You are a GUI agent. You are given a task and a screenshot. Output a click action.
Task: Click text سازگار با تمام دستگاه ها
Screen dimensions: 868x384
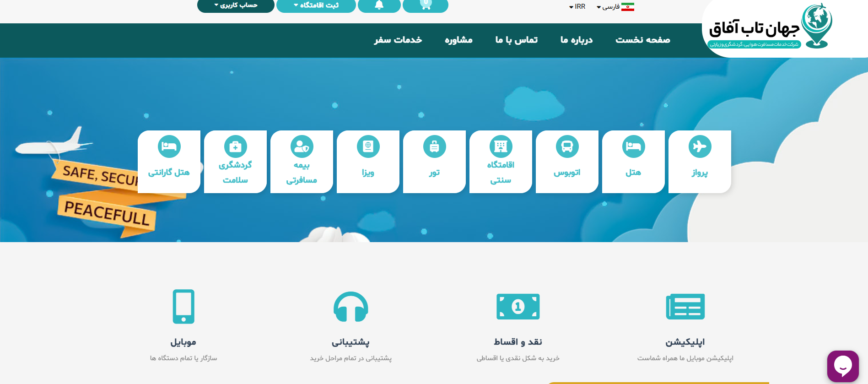click(183, 358)
